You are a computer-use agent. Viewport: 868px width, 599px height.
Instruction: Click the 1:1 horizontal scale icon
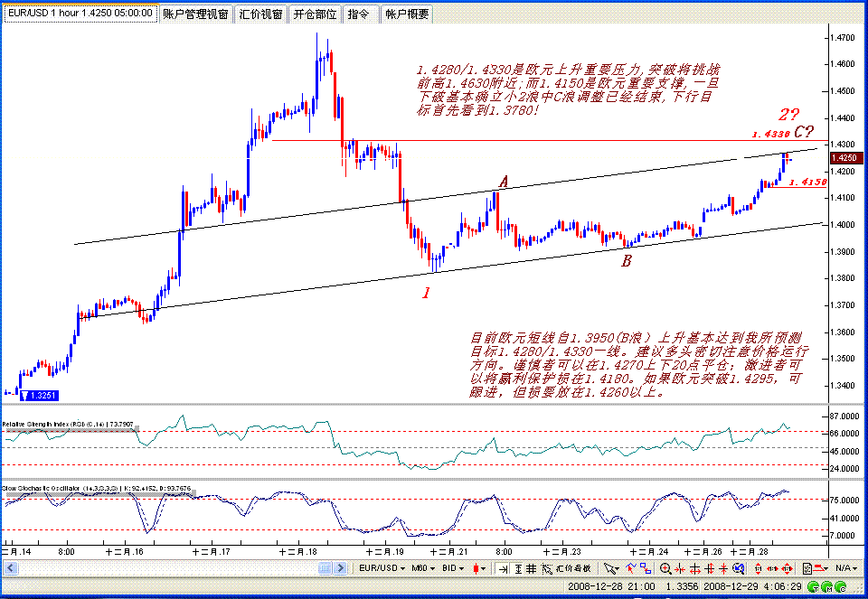pos(772,568)
